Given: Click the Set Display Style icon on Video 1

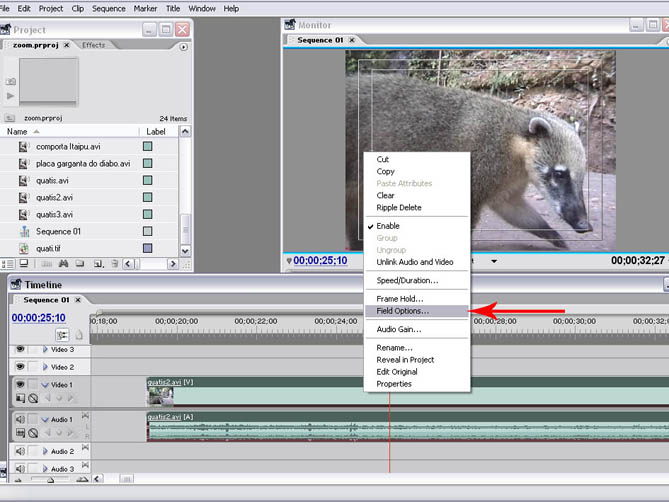Looking at the screenshot, I should click(20, 399).
